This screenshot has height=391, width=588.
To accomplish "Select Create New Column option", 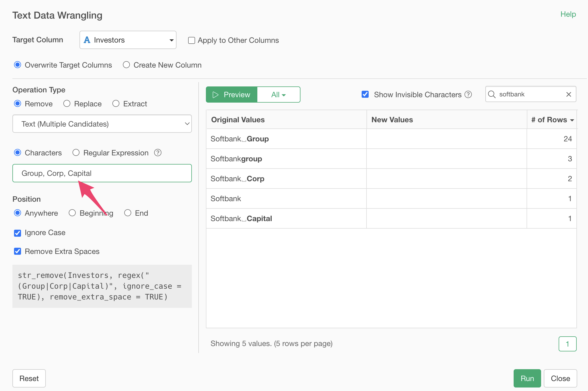I will click(126, 65).
